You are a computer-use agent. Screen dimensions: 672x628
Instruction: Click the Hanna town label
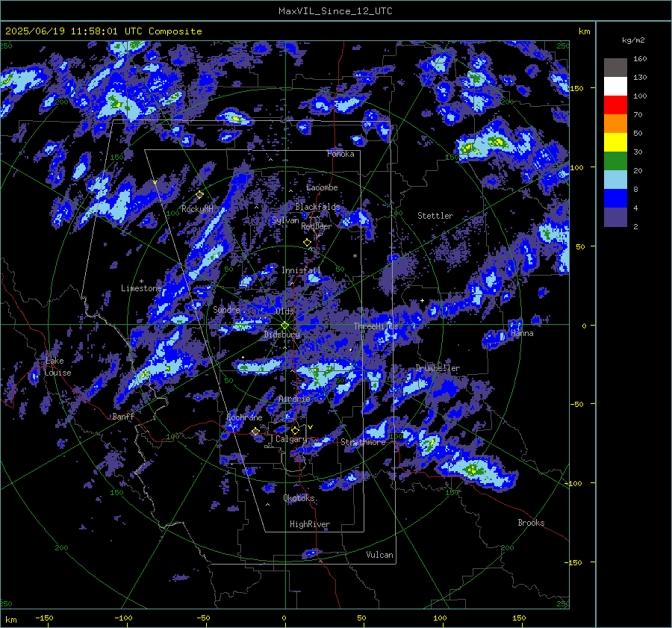click(522, 333)
